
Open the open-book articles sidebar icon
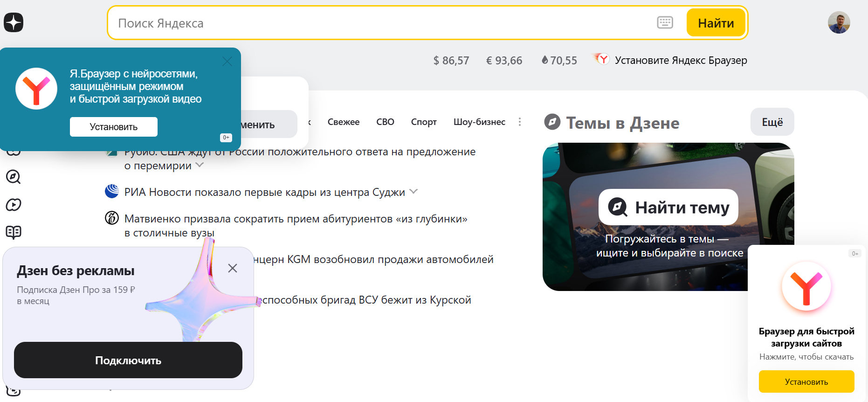point(13,232)
